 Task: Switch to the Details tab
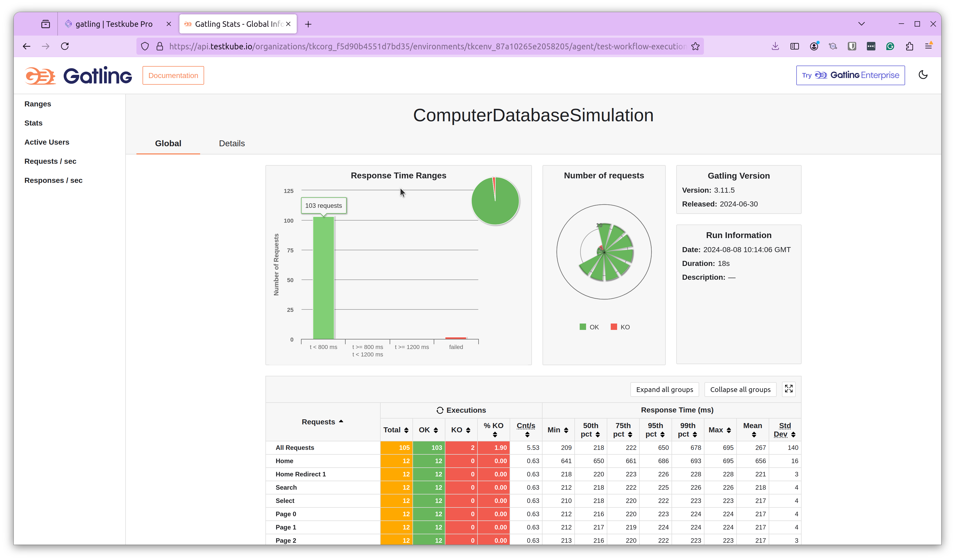[232, 143]
